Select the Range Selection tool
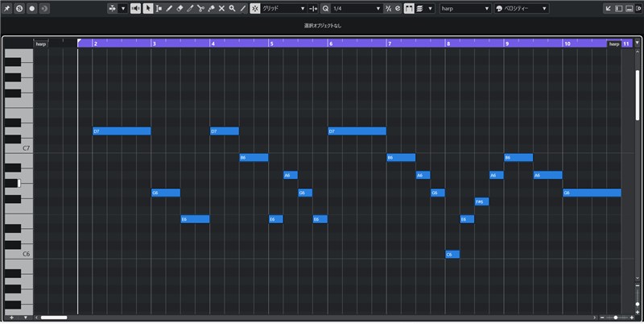Image resolution: width=644 pixels, height=324 pixels. click(159, 8)
